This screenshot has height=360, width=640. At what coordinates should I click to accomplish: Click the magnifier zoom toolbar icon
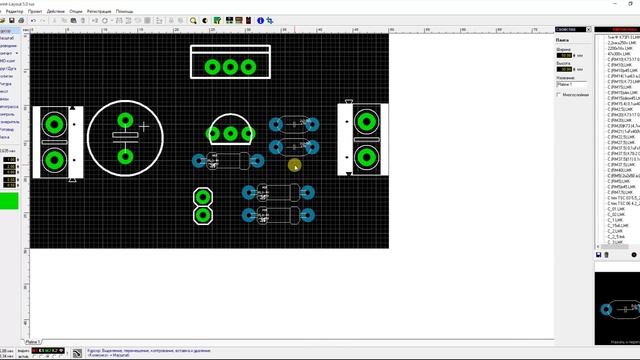193,20
